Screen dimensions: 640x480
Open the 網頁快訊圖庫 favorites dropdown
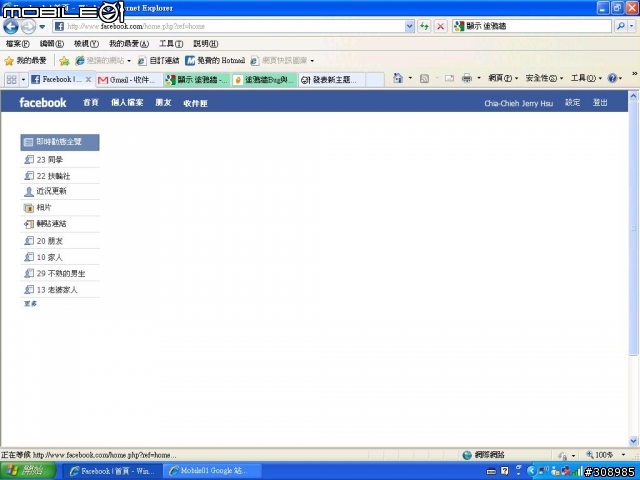282,61
